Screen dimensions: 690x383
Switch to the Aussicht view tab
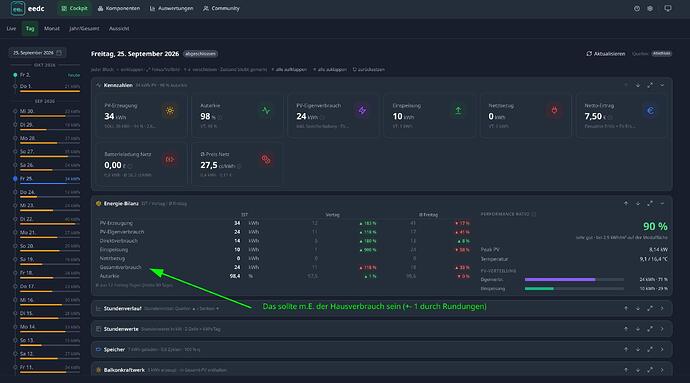pos(119,29)
